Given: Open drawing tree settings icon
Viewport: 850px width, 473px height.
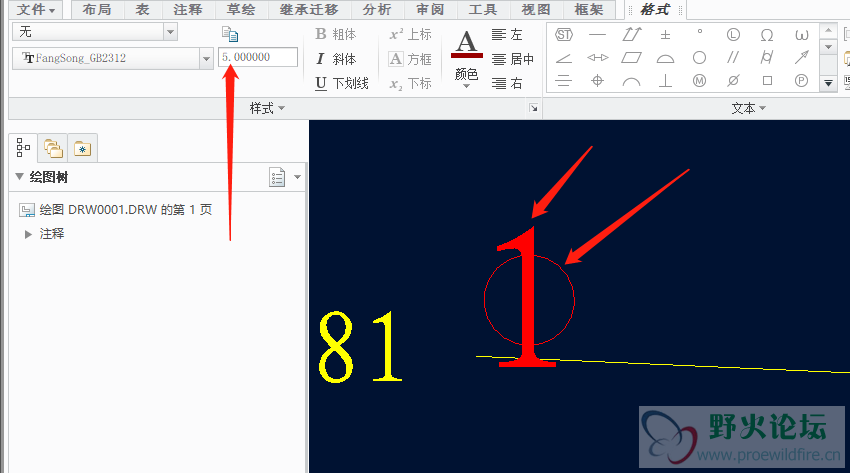Looking at the screenshot, I should tap(277, 177).
